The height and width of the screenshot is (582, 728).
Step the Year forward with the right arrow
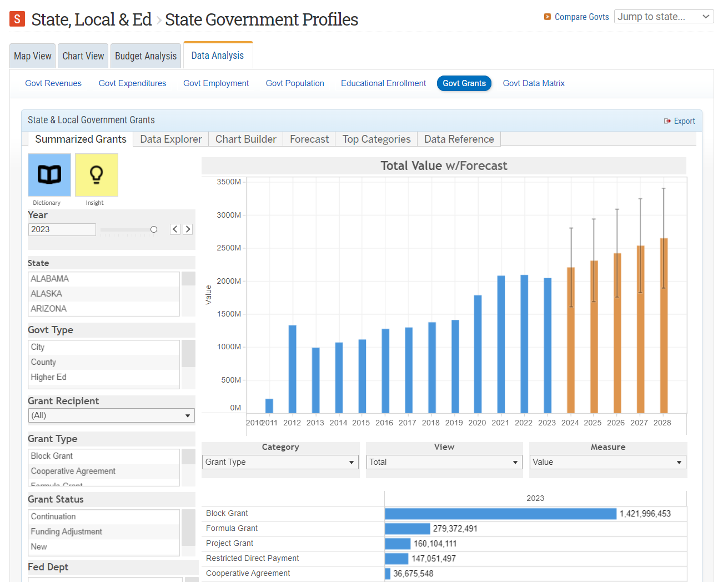point(188,229)
